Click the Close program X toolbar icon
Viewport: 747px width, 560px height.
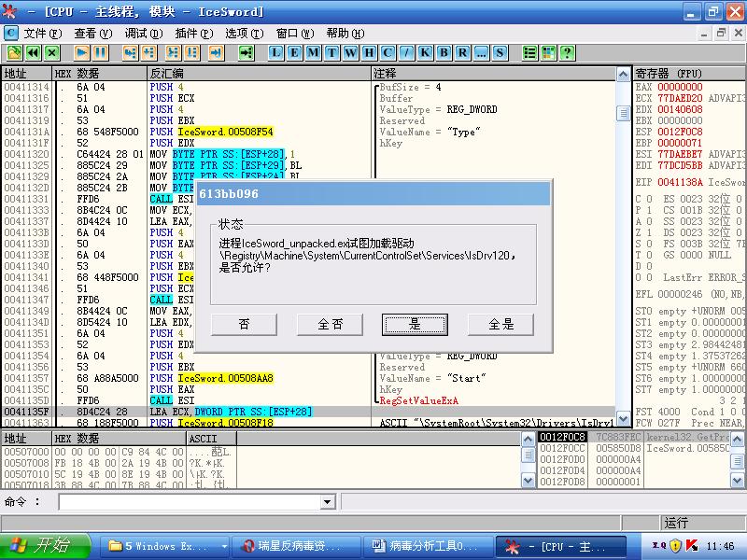click(x=52, y=53)
